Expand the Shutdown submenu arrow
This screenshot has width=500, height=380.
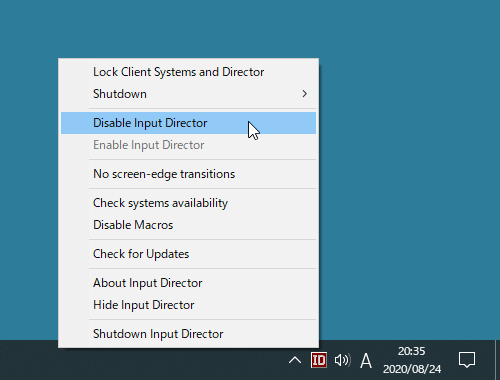[304, 94]
